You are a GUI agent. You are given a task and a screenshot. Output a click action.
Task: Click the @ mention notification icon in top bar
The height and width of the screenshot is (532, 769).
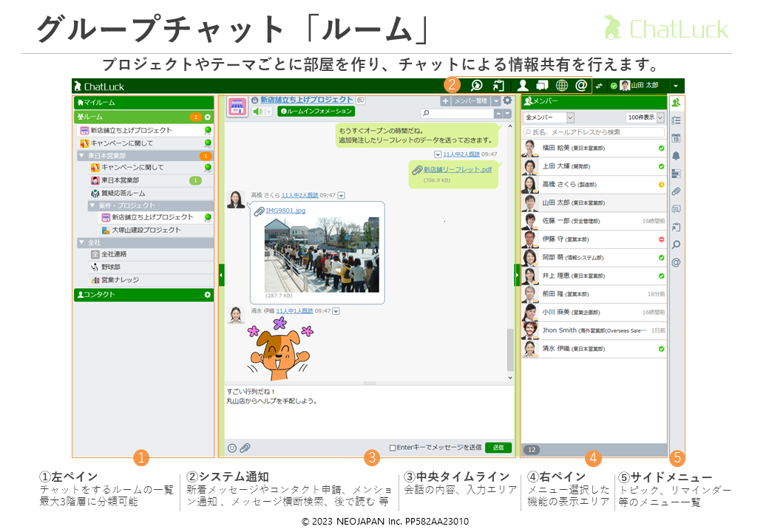click(581, 86)
